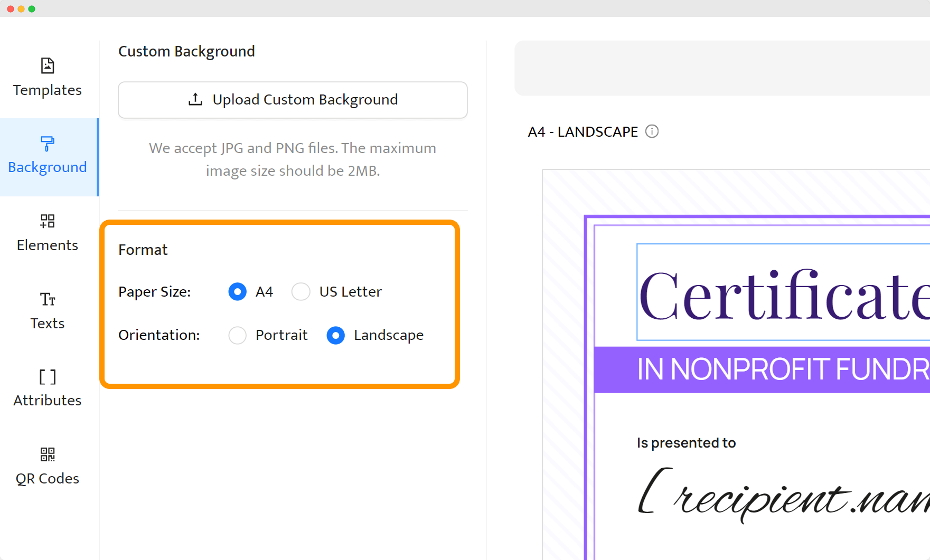Click the 'Paper Size:' label
930x560 pixels.
[155, 291]
